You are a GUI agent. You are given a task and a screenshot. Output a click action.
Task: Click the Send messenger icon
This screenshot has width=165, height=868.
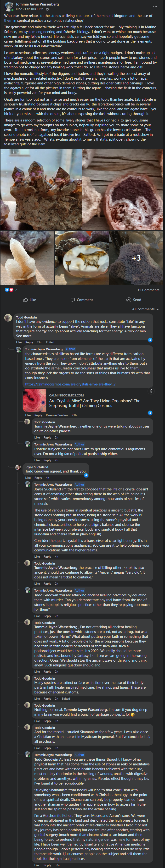pos(129,300)
